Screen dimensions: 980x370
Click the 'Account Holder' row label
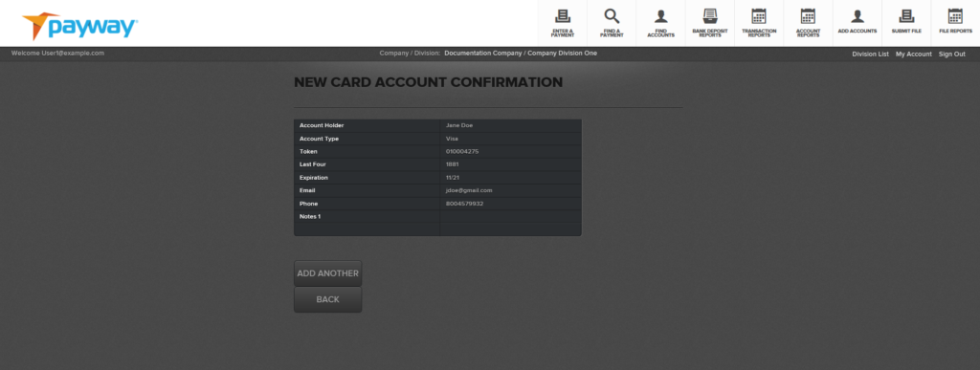tap(322, 125)
